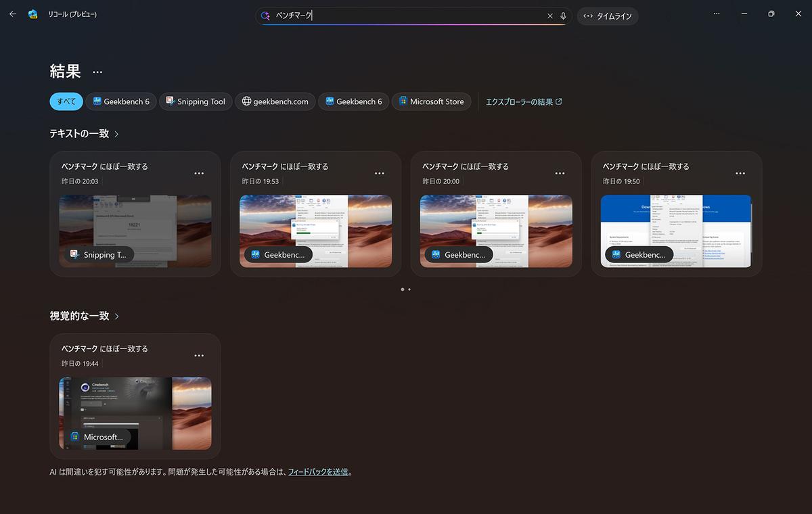Filter results by Snipping Tool
The height and width of the screenshot is (514, 812).
coord(196,101)
